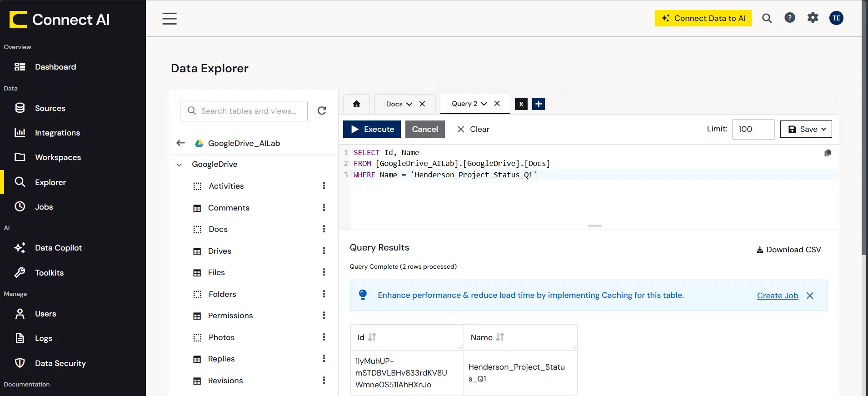Click the Create Job link
868x396 pixels.
point(778,296)
